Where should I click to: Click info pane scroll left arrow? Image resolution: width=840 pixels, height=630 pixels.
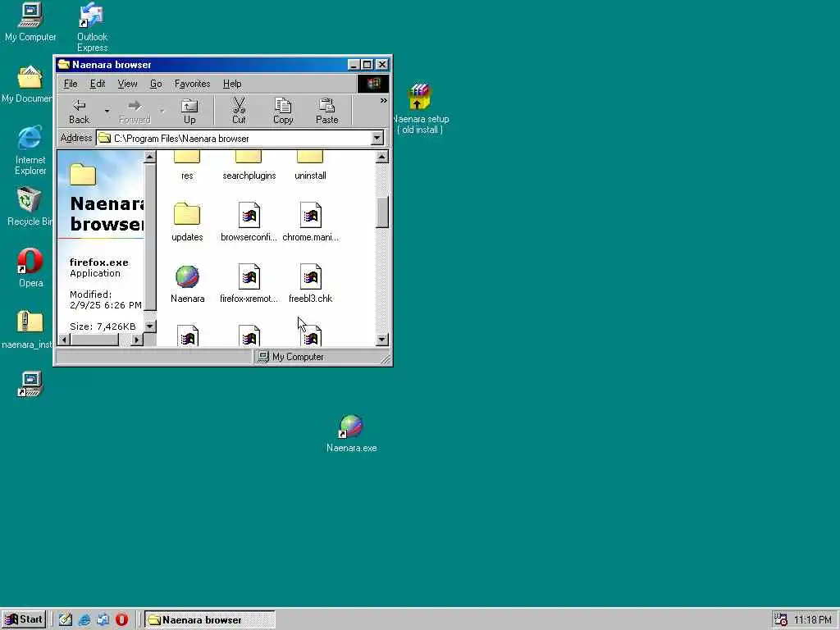[x=64, y=340]
